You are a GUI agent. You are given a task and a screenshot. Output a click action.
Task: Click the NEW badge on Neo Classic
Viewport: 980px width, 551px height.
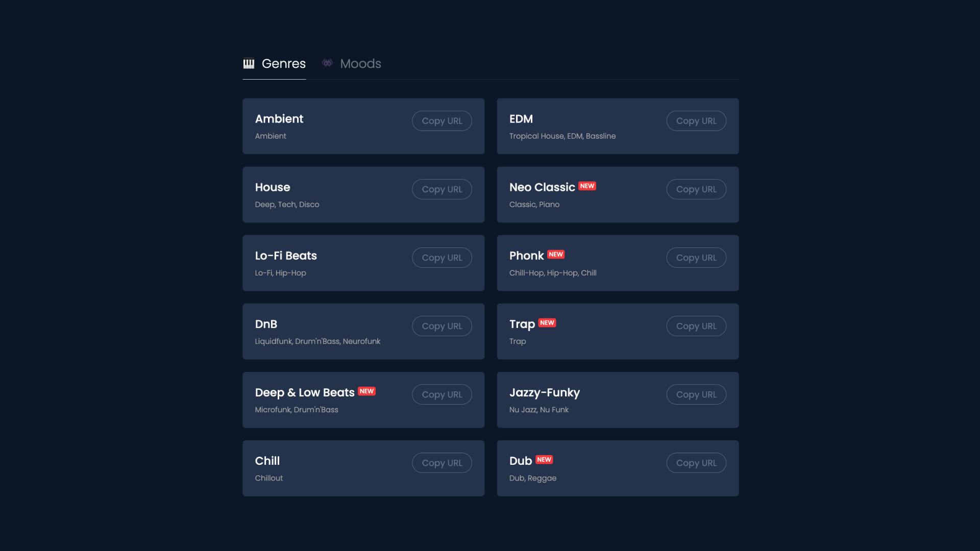pyautogui.click(x=588, y=186)
